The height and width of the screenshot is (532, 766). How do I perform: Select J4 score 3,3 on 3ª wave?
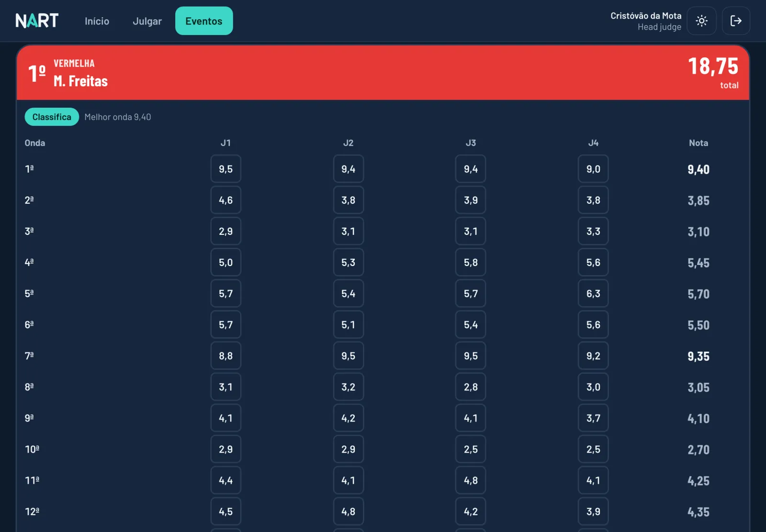[593, 231]
